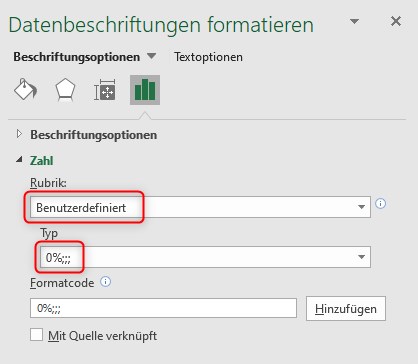418x364 pixels.
Task: Click the info icon beside Rubrik dropdown
Action: (381, 203)
